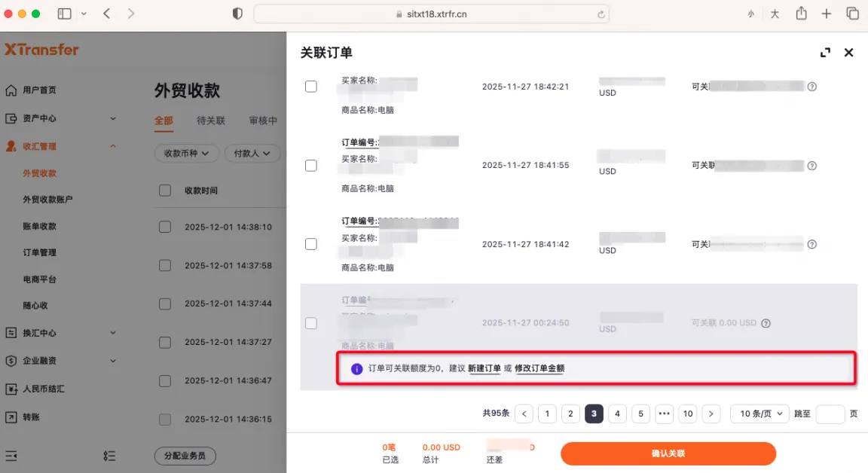The height and width of the screenshot is (473, 868).
Task: Open new Safari tab with plus icon
Action: [827, 14]
